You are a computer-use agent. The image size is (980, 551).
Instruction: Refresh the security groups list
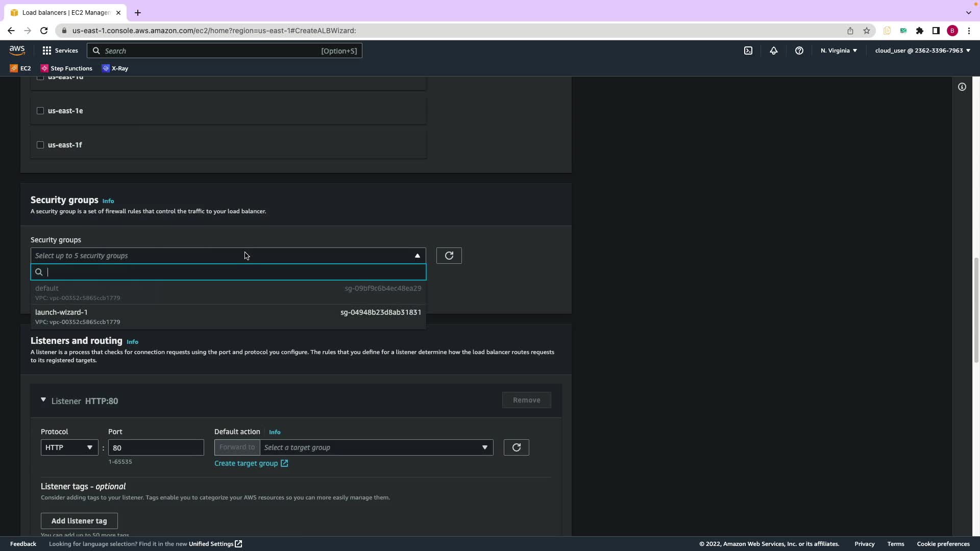pyautogui.click(x=449, y=256)
